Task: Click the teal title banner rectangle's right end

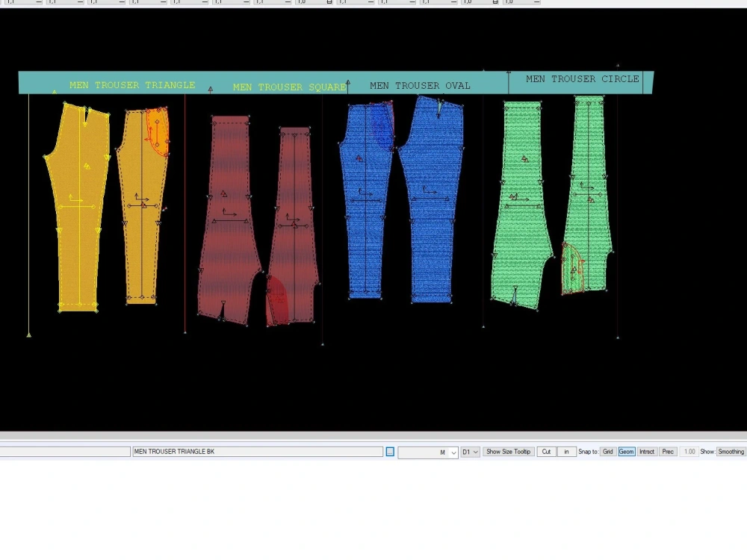Action: tap(648, 82)
